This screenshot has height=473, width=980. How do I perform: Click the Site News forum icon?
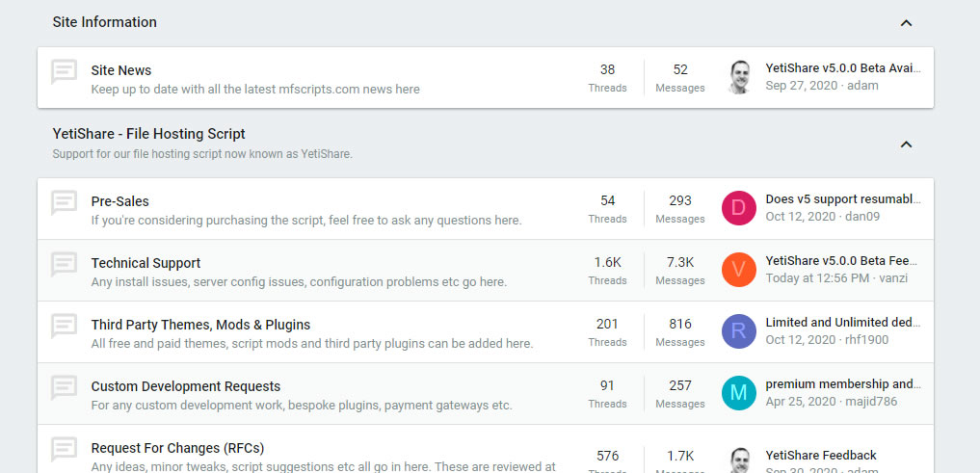(64, 72)
